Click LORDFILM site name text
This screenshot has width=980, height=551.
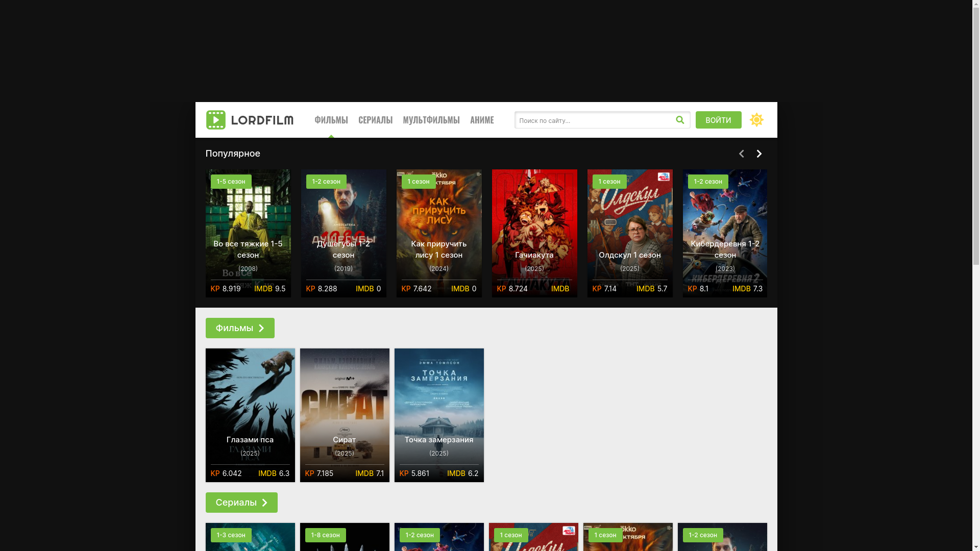point(262,120)
